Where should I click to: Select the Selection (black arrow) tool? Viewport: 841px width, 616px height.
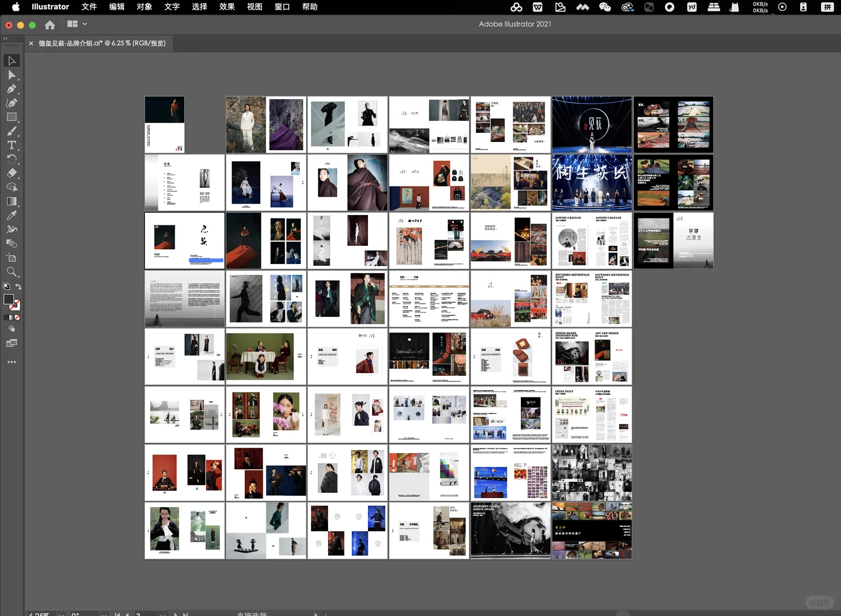pos(11,60)
